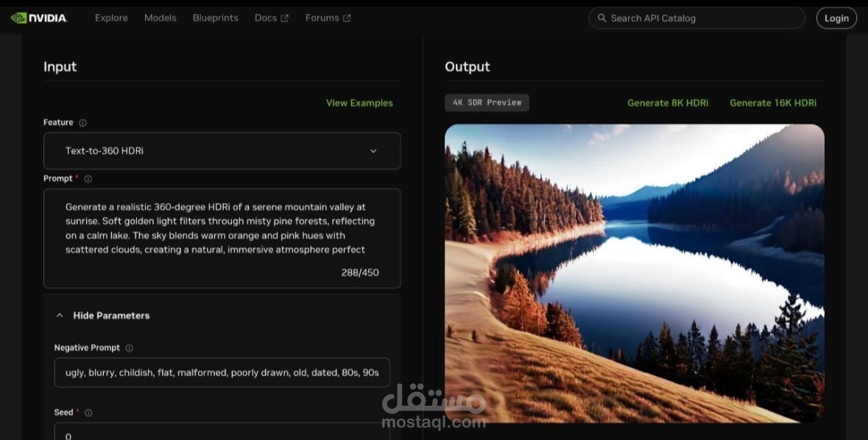Show the Prompt info tooltip icon

pyautogui.click(x=88, y=179)
